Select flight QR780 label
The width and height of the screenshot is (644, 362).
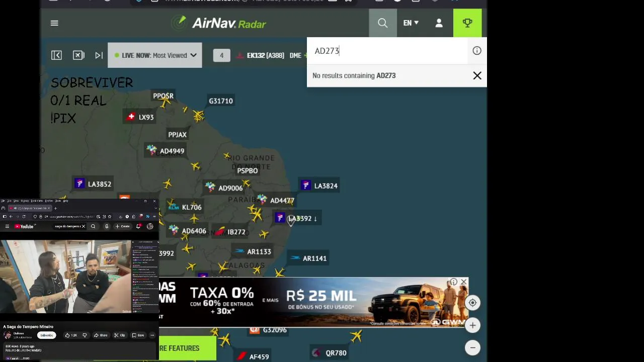point(330,353)
